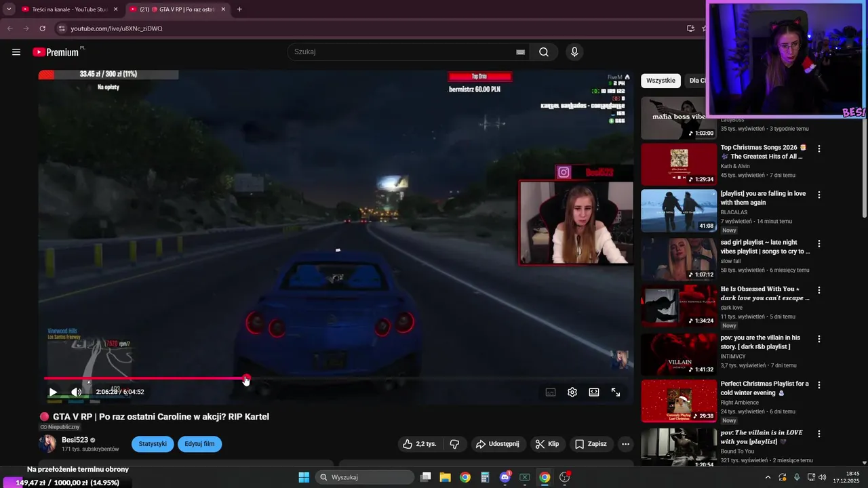Create a clip with Klip button
868x488 pixels.
[x=547, y=444]
